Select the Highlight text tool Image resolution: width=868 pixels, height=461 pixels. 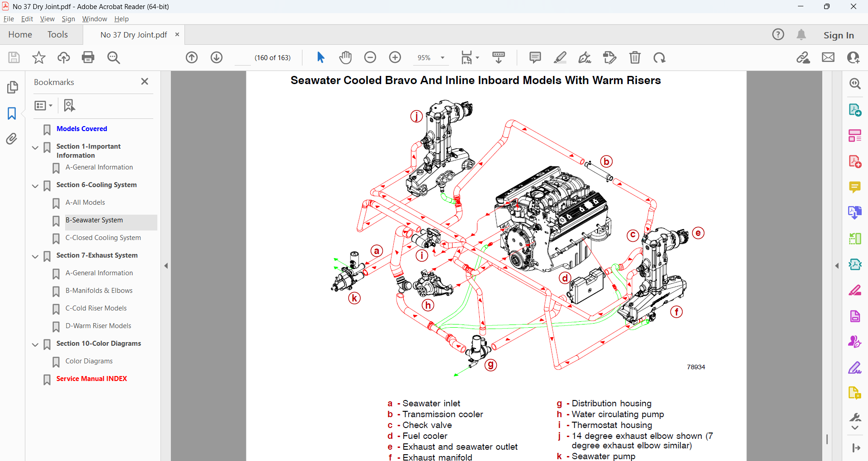pyautogui.click(x=560, y=57)
